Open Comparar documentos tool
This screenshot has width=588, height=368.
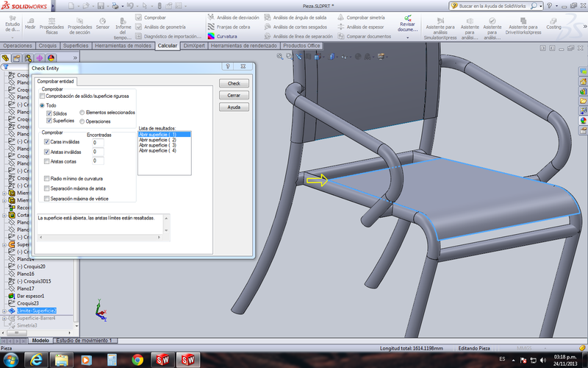tap(364, 36)
